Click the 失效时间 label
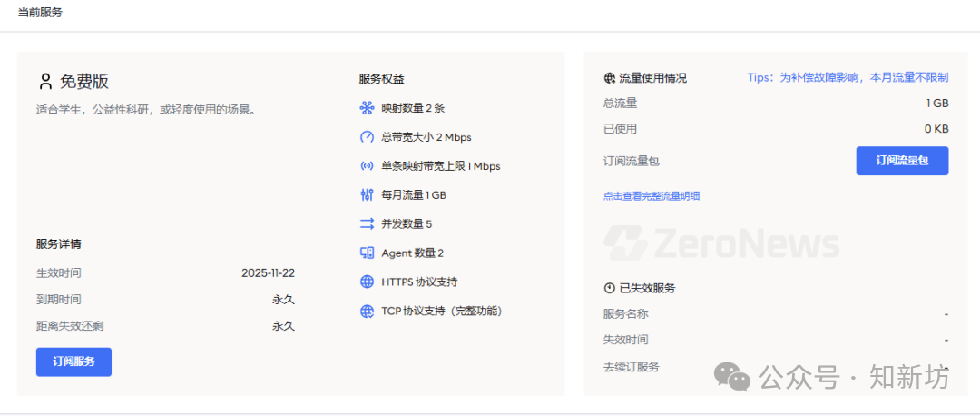Viewport: 980px width, 416px height. tap(625, 340)
